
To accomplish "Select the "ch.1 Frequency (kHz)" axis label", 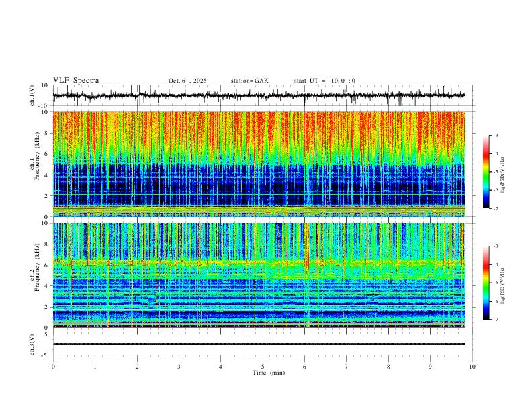I will point(35,156).
